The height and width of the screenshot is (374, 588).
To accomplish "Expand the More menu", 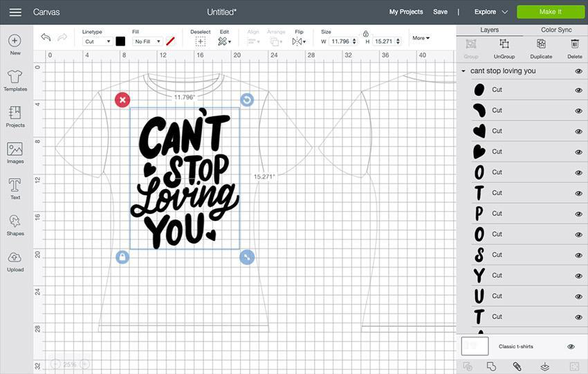I will [421, 38].
